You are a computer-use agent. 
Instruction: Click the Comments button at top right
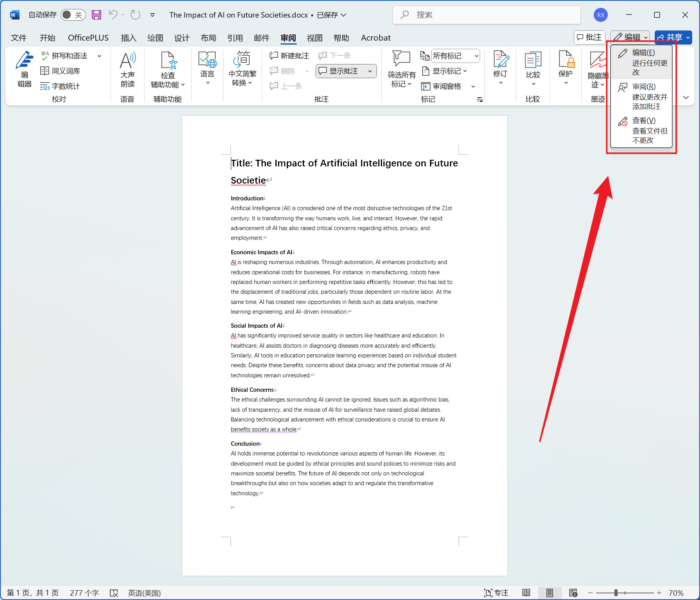589,37
